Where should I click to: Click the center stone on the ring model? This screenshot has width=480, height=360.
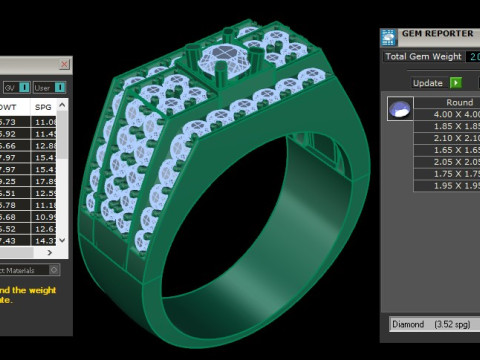tap(224, 60)
